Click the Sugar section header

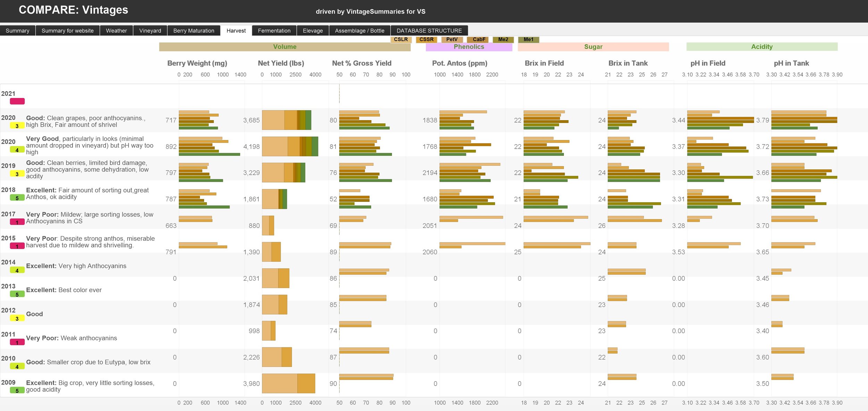click(x=593, y=47)
